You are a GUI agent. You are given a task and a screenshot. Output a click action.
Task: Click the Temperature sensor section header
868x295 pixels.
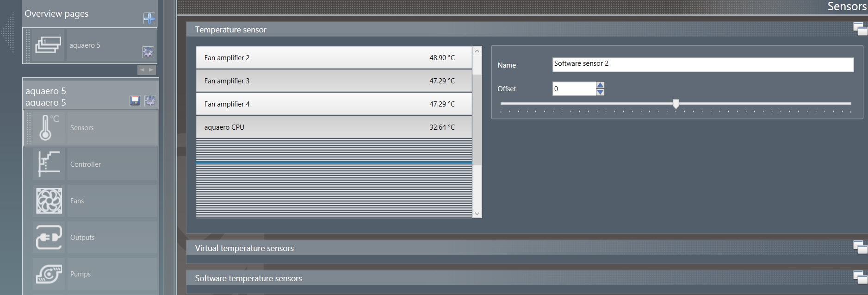pos(527,29)
